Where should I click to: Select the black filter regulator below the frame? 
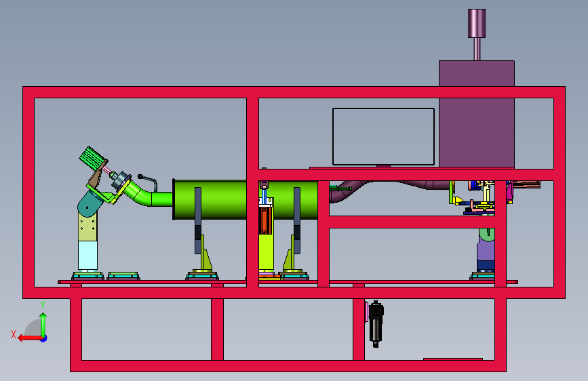(376, 324)
